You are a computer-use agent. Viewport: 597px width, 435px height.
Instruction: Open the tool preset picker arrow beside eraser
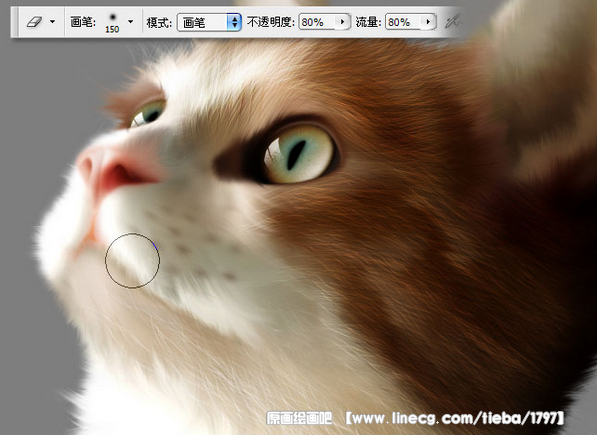pos(52,22)
